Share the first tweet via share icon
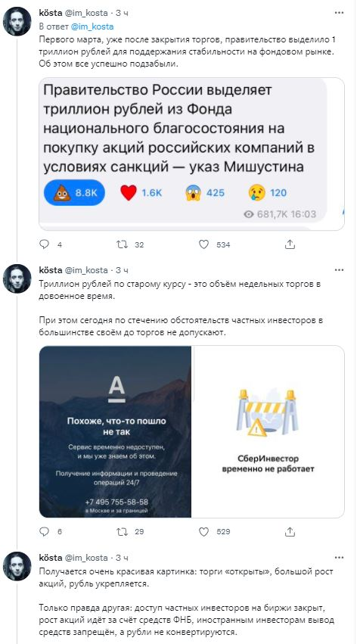The height and width of the screenshot is (644, 357). coord(290,244)
